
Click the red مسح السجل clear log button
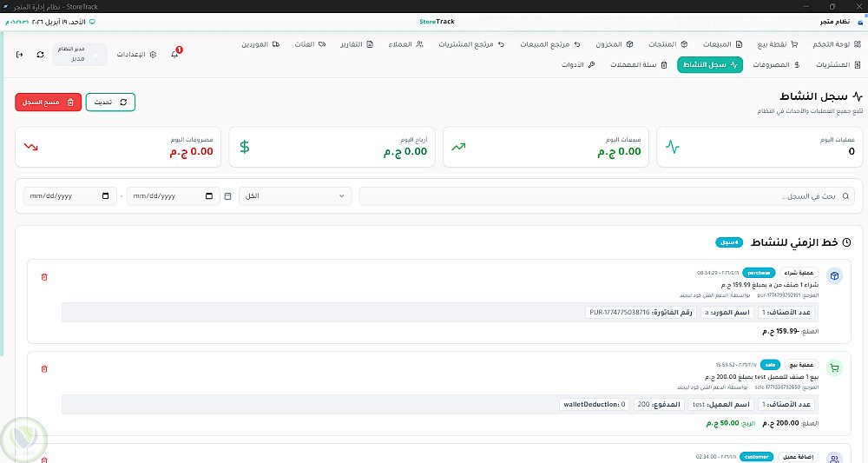coord(48,102)
